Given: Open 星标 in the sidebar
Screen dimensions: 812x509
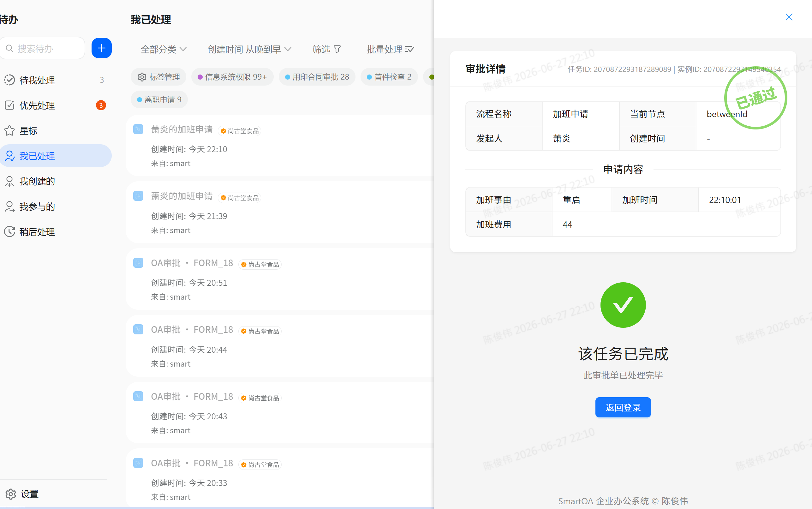Looking at the screenshot, I should pyautogui.click(x=56, y=130).
